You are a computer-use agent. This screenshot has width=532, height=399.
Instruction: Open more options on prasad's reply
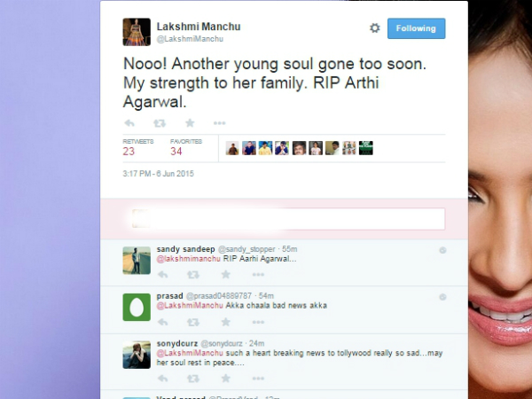(258, 322)
